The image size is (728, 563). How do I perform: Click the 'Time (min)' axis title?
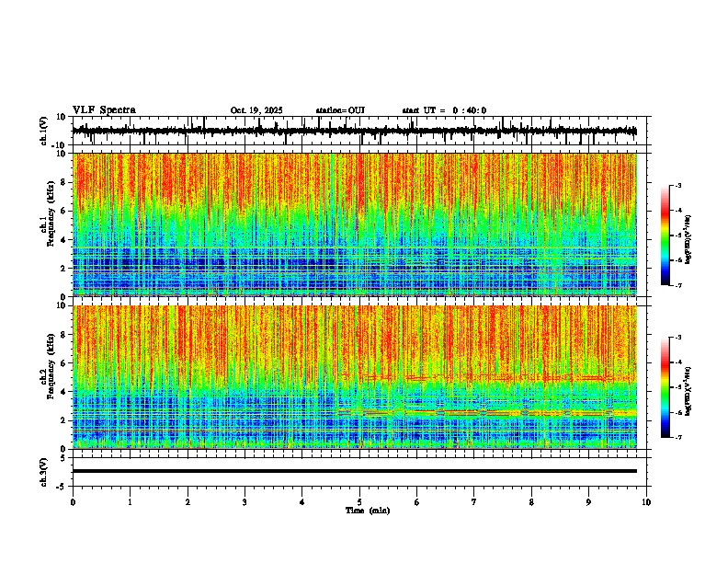click(368, 511)
